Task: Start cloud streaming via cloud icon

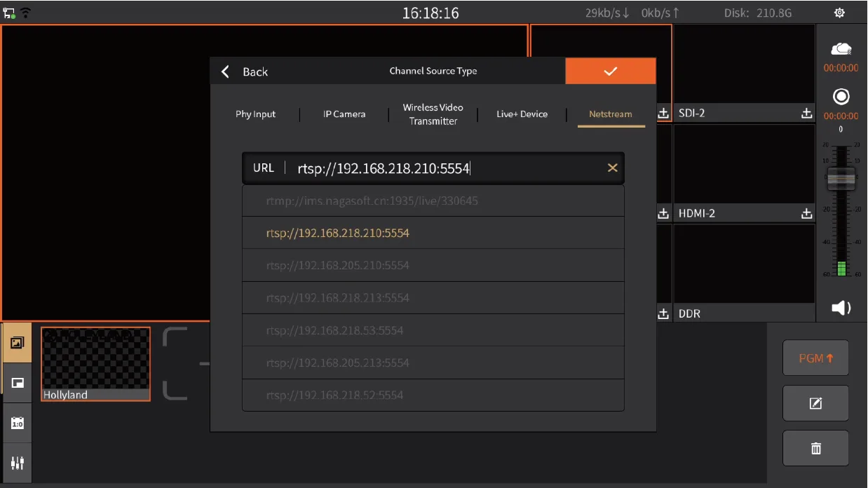Action: 841,49
